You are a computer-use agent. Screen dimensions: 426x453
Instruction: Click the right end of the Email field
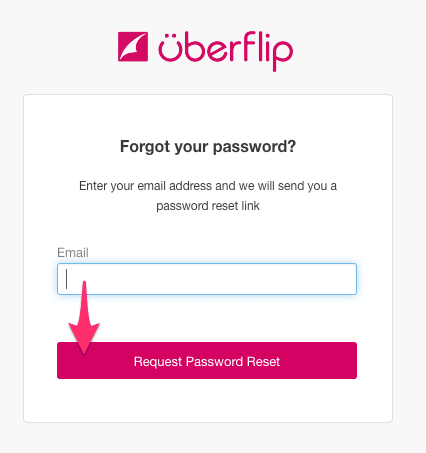(x=348, y=279)
